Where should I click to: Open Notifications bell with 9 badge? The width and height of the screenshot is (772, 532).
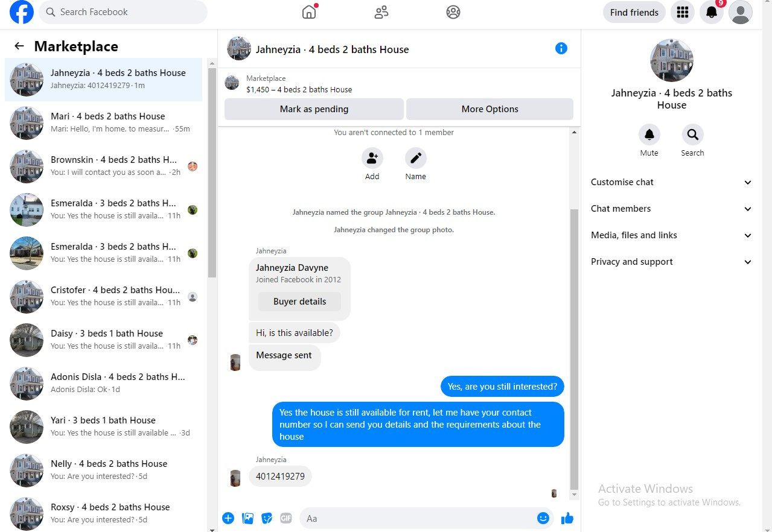pyautogui.click(x=712, y=12)
